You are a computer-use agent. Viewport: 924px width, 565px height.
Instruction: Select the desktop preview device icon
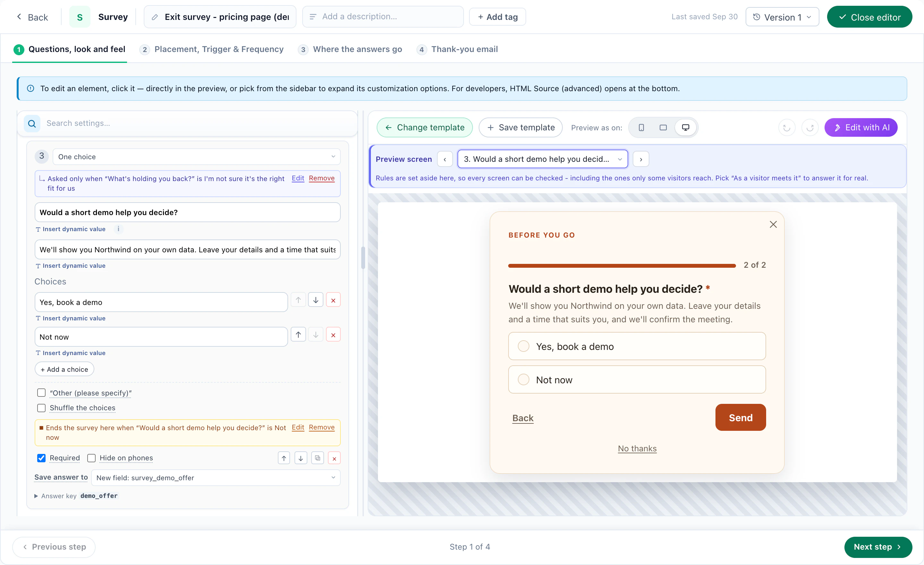(x=685, y=127)
